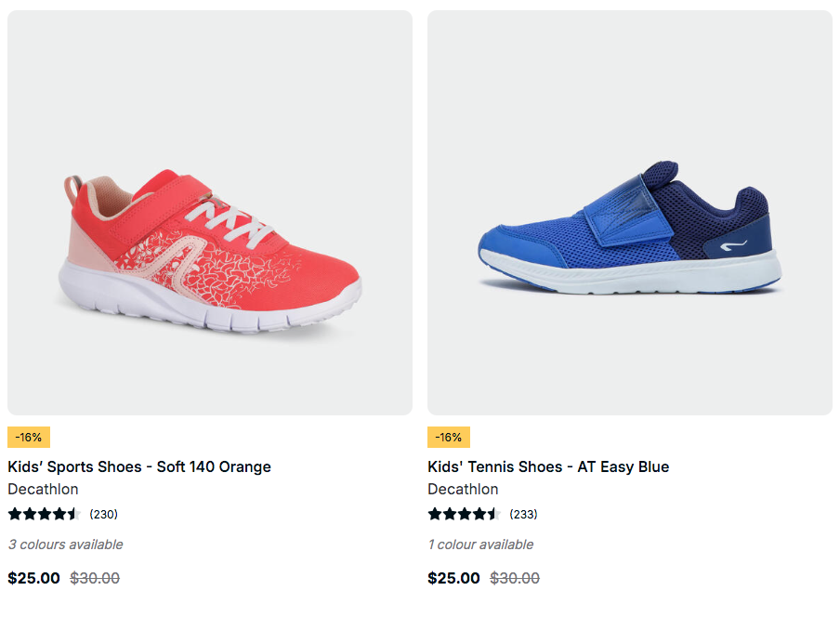Click the '3 colours available' text

[65, 545]
